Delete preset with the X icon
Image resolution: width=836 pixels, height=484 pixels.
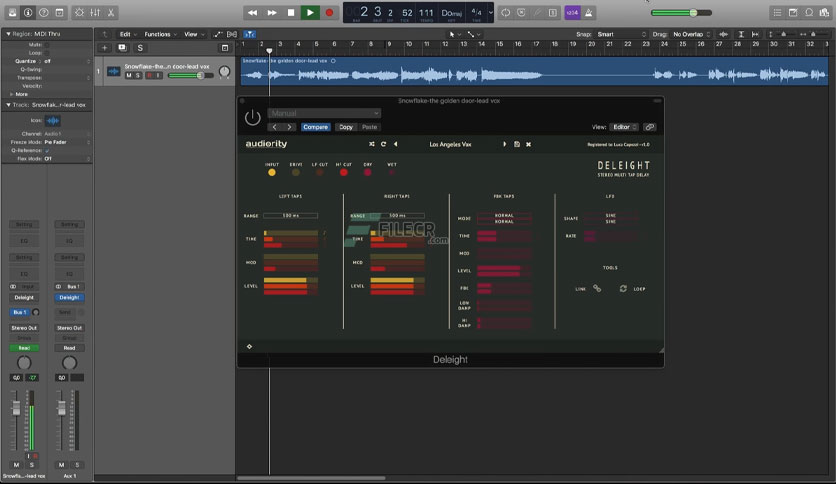click(528, 144)
